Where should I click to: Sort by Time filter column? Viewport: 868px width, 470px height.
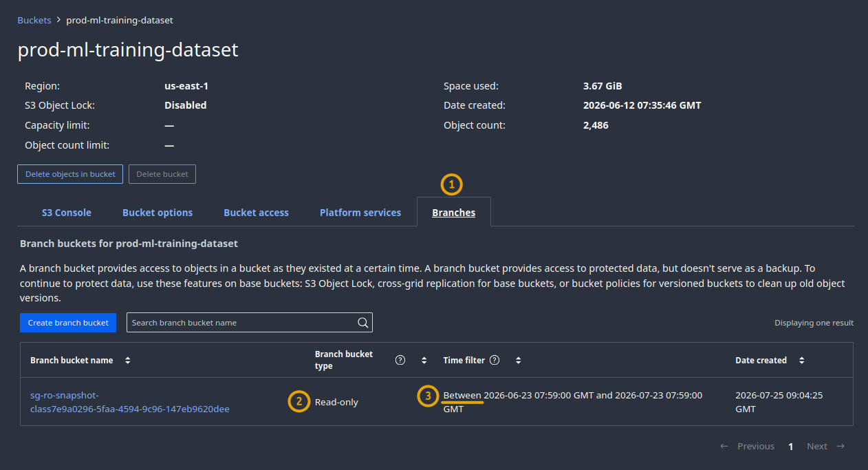click(519, 361)
